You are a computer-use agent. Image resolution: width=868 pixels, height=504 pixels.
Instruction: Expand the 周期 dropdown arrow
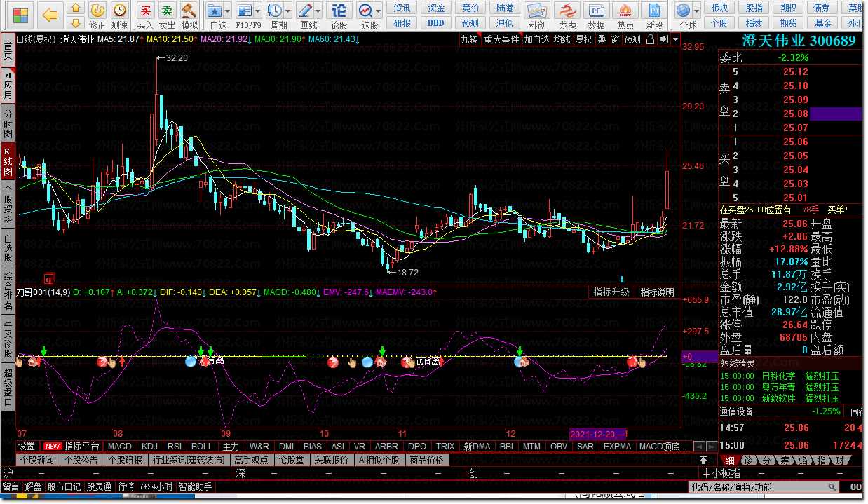(x=287, y=11)
